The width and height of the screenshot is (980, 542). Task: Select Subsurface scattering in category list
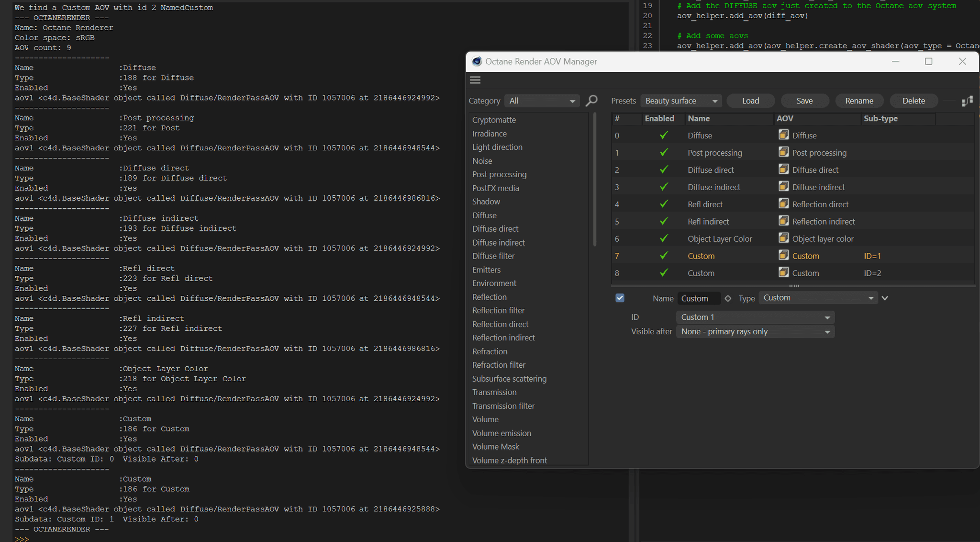coord(509,379)
